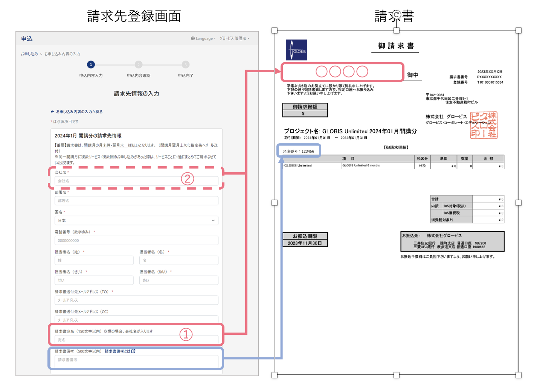Click the step 2 circle 申込内容確認
The width and height of the screenshot is (534, 392).
tap(139, 64)
